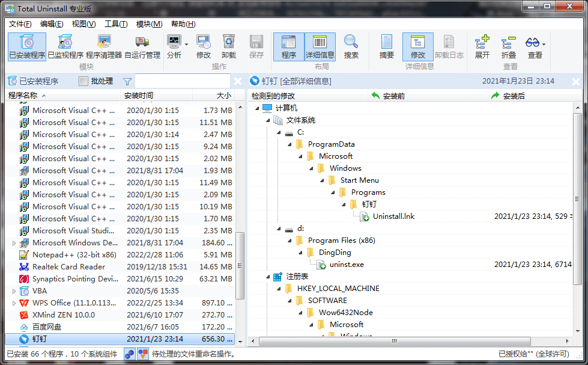Sort by 程序名称 column header
588x365 pixels.
coord(63,96)
